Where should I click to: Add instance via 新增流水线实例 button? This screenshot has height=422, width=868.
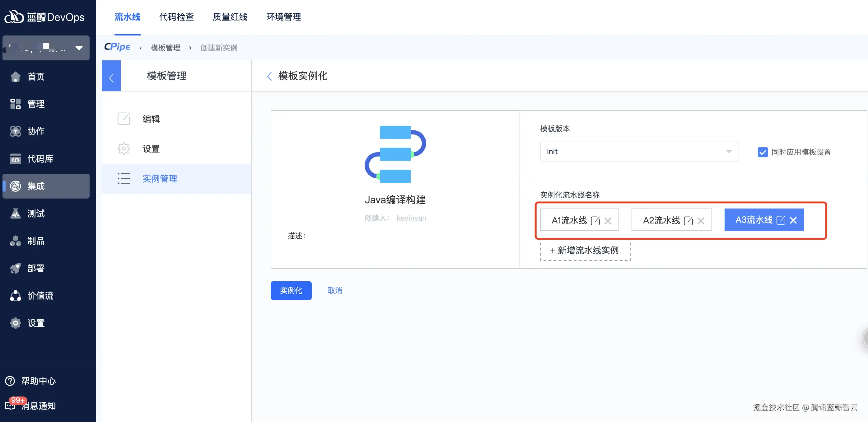(x=585, y=251)
